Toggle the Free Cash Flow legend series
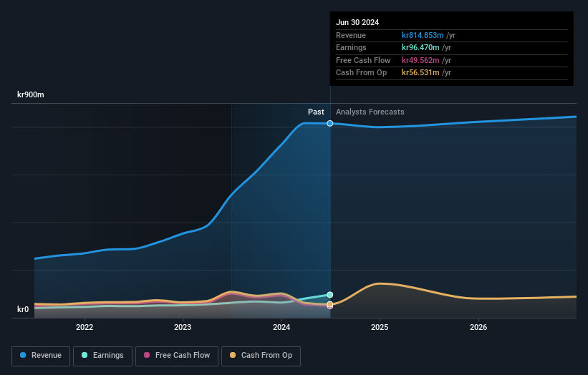This screenshot has width=588, height=375. (x=177, y=356)
